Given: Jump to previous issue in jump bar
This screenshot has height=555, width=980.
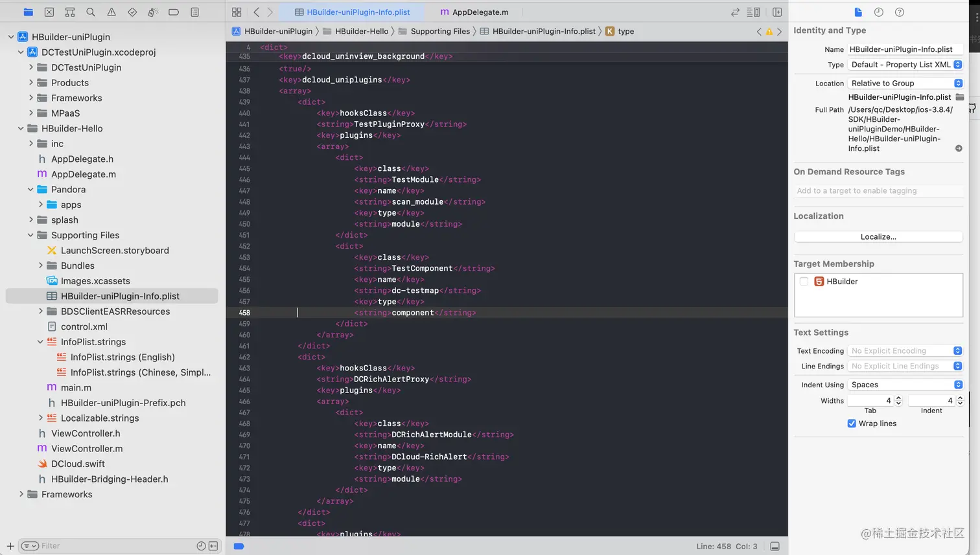Looking at the screenshot, I should click(x=759, y=31).
